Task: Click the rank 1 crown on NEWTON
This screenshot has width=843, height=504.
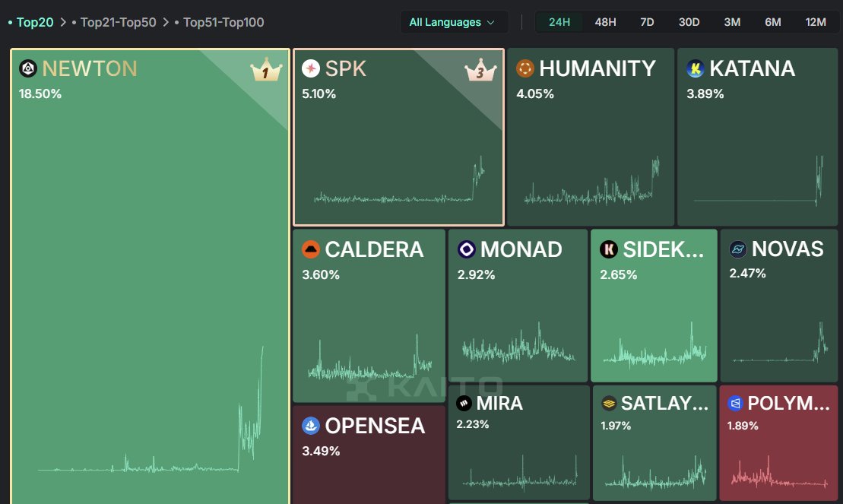Action: coord(265,70)
